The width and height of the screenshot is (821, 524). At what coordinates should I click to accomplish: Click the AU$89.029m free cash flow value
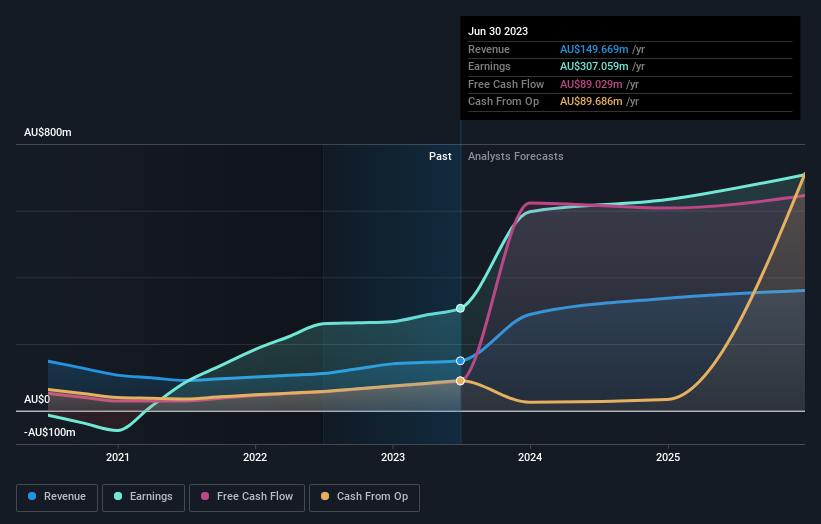tap(591, 84)
